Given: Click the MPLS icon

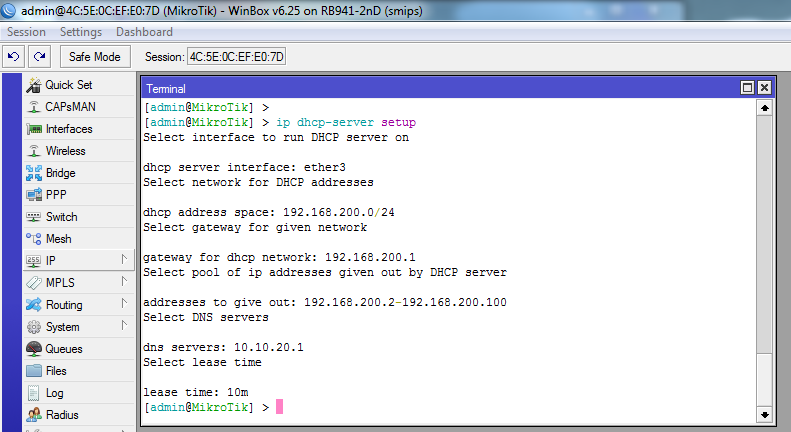Looking at the screenshot, I should pos(34,283).
